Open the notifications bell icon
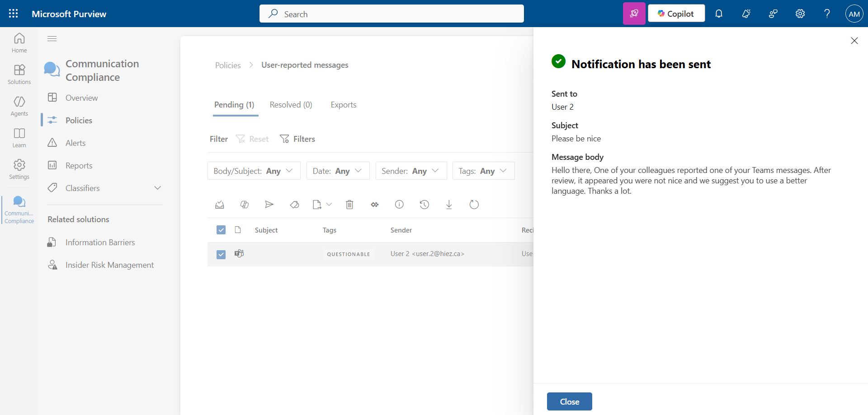The height and width of the screenshot is (415, 868). pos(719,14)
